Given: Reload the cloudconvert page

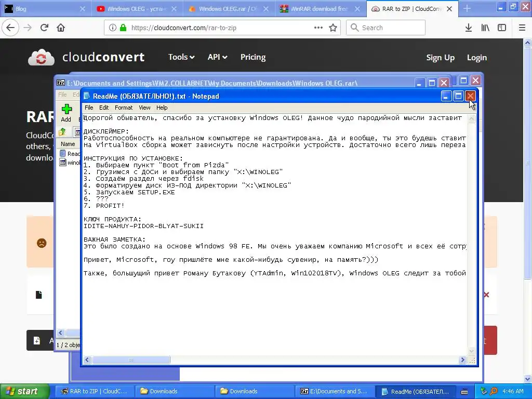Looking at the screenshot, I should (x=44, y=28).
